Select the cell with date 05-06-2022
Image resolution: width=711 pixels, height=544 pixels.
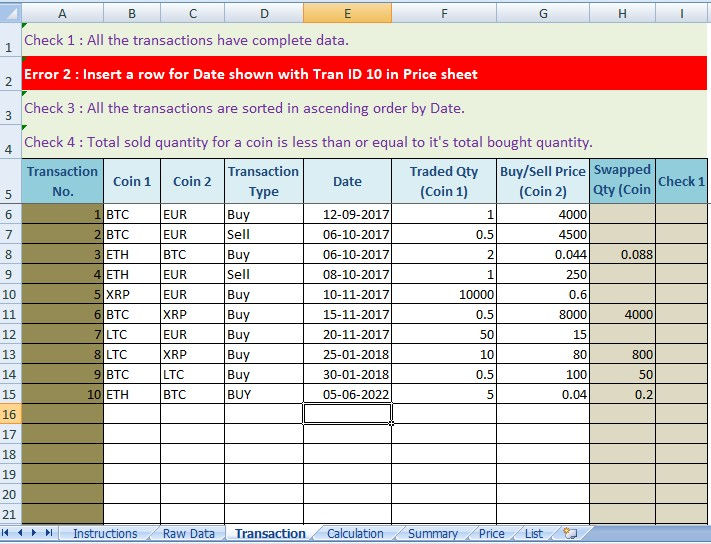tap(347, 394)
